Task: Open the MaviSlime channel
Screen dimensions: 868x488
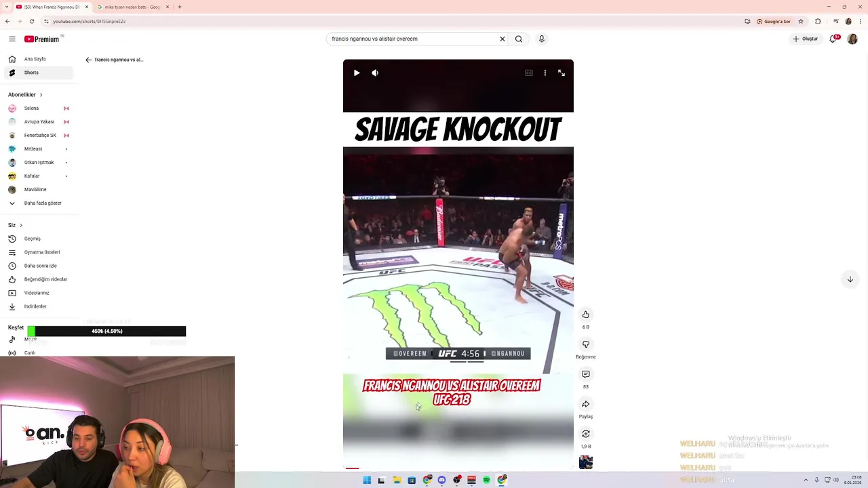Action: [x=37, y=190]
